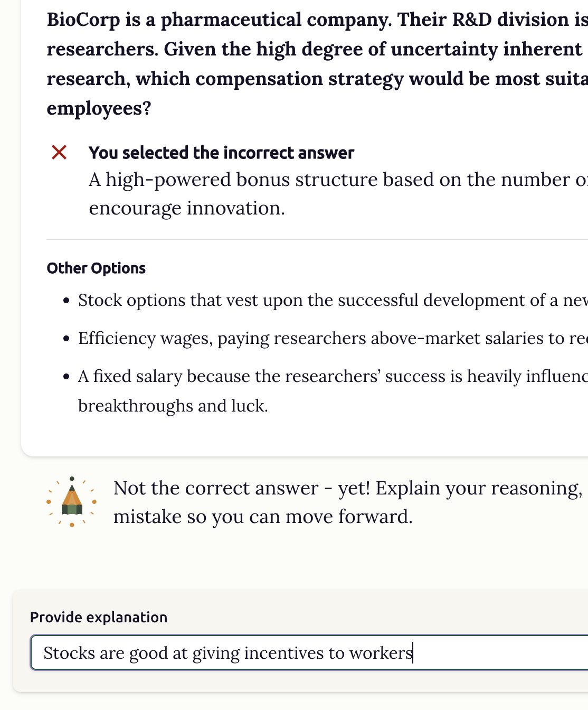
Task: Click the Not the correct answer hint message
Action: pyautogui.click(x=348, y=488)
